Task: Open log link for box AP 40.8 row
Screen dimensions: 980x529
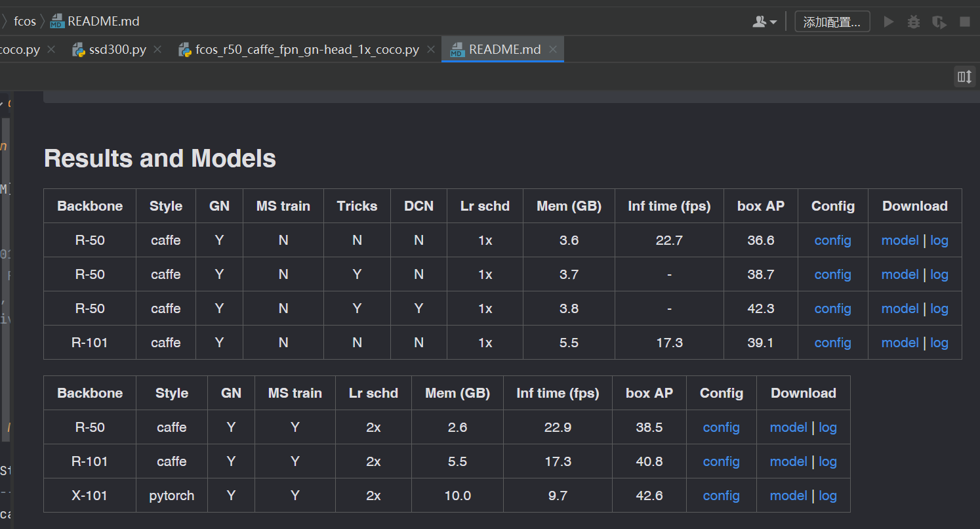Action: tap(828, 461)
